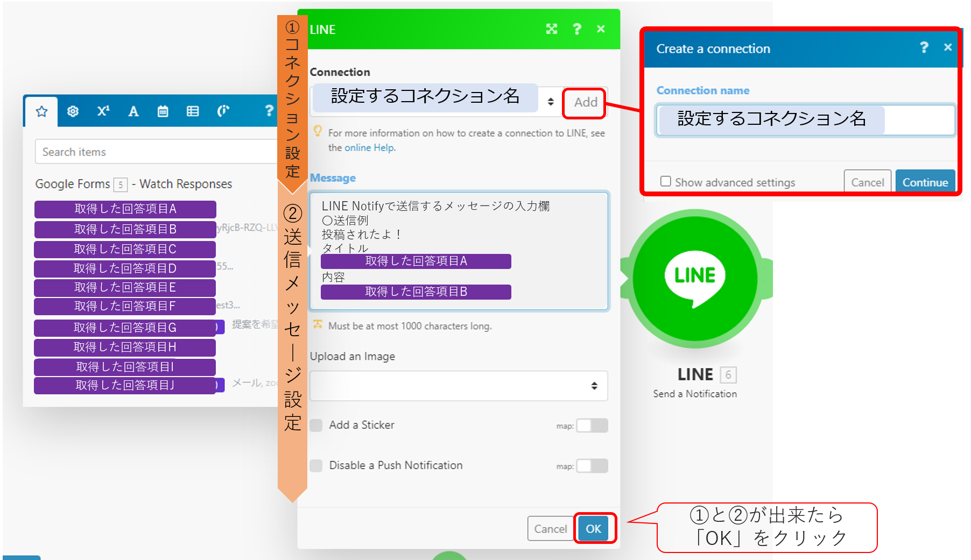The height and width of the screenshot is (560, 971).
Task: Open help in Create a connection dialog
Action: click(x=924, y=48)
